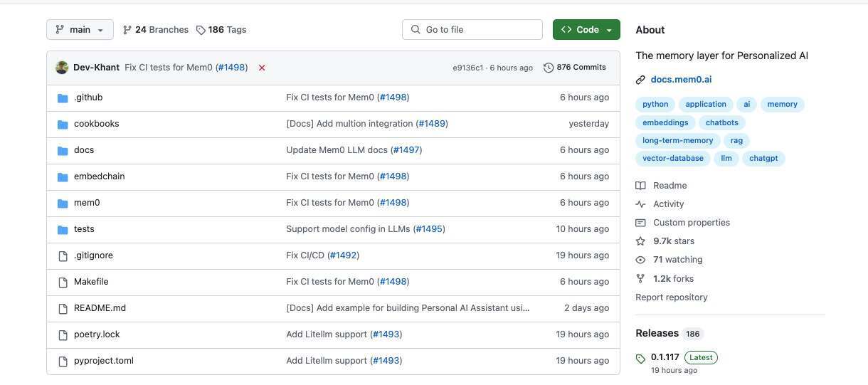Open the #1489 multion integration link

coord(432,124)
